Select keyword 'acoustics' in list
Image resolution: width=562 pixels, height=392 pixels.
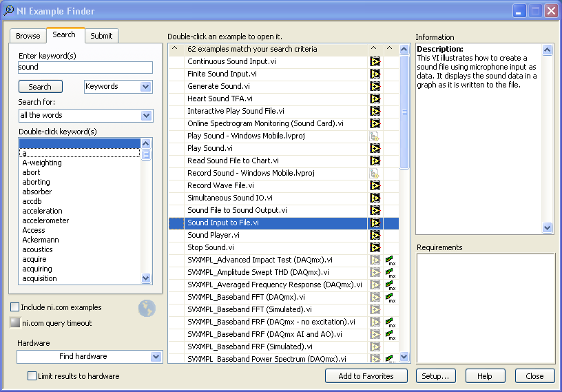pyautogui.click(x=37, y=249)
